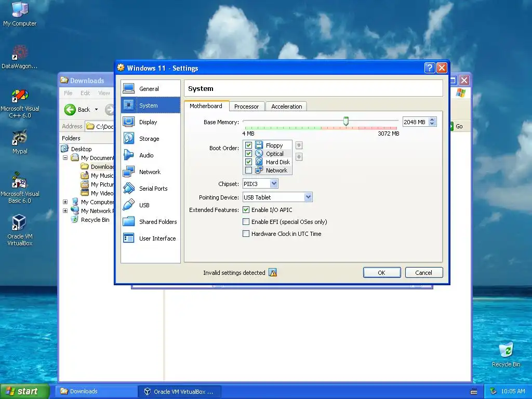
Task: Decrease Base Memory with spinner down arrow
Action: coord(432,124)
